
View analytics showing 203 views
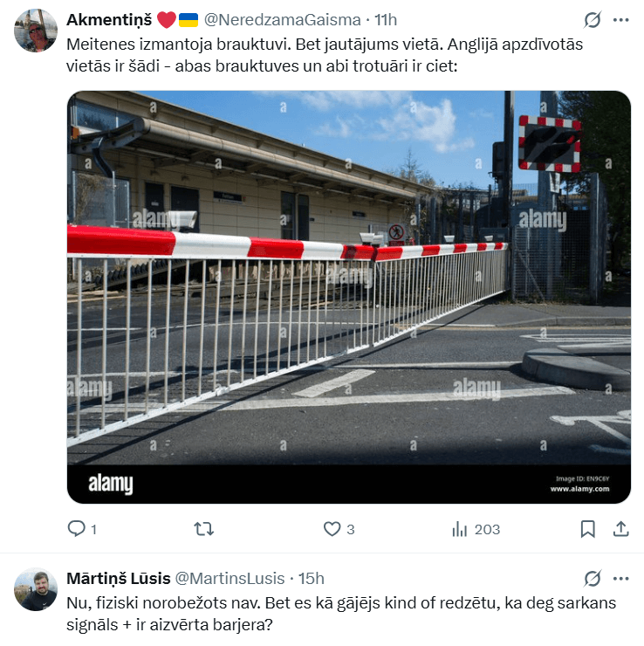click(476, 529)
